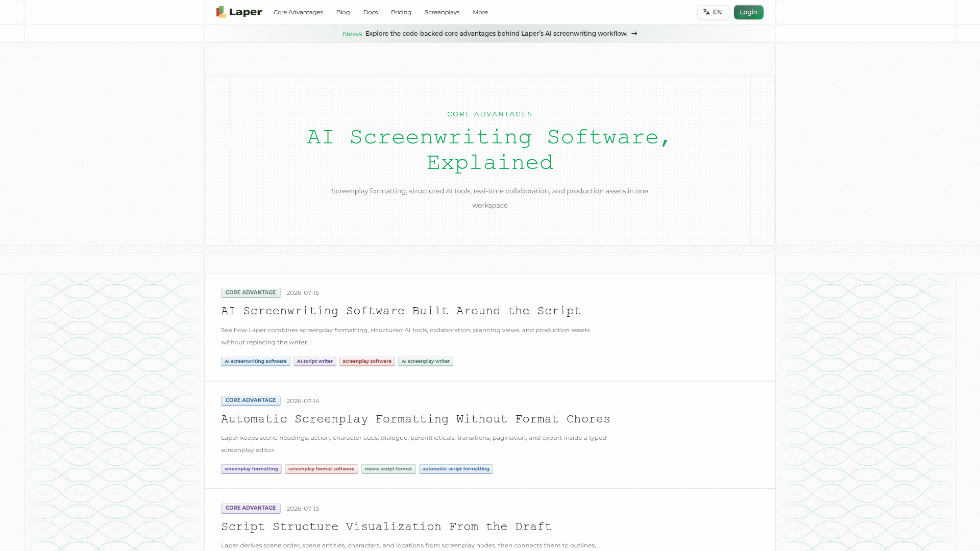
Task: Go to the Pricing page
Action: click(401, 12)
